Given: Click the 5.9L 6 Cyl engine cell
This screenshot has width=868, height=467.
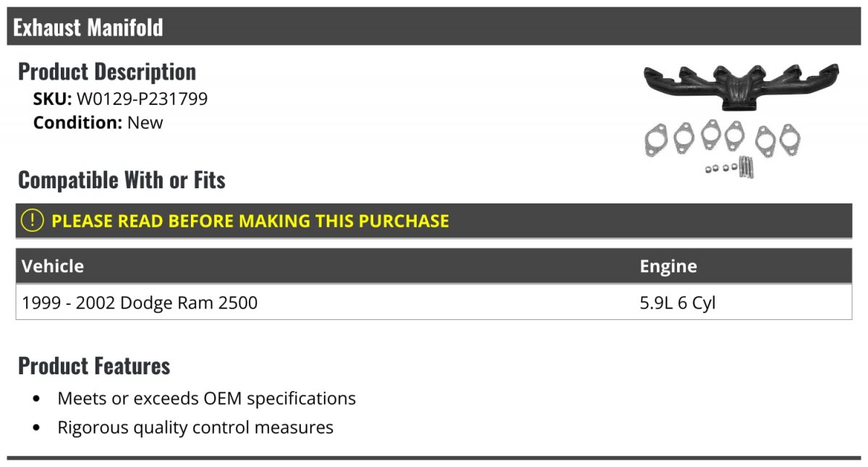Looking at the screenshot, I should click(678, 303).
